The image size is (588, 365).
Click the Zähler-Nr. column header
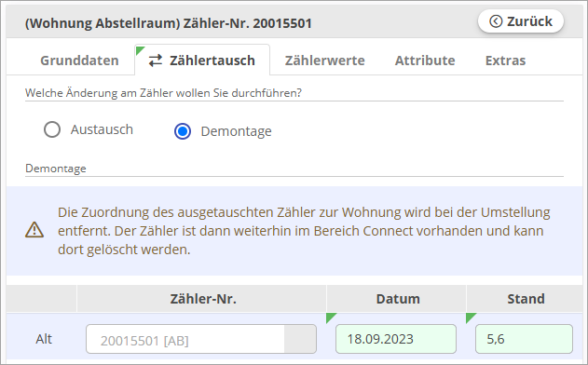[202, 299]
